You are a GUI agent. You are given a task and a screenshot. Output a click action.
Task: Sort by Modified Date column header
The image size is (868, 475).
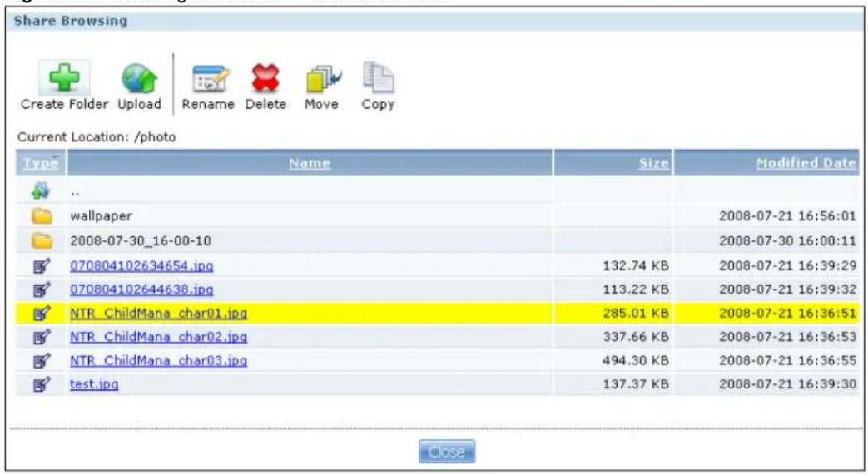pyautogui.click(x=806, y=163)
